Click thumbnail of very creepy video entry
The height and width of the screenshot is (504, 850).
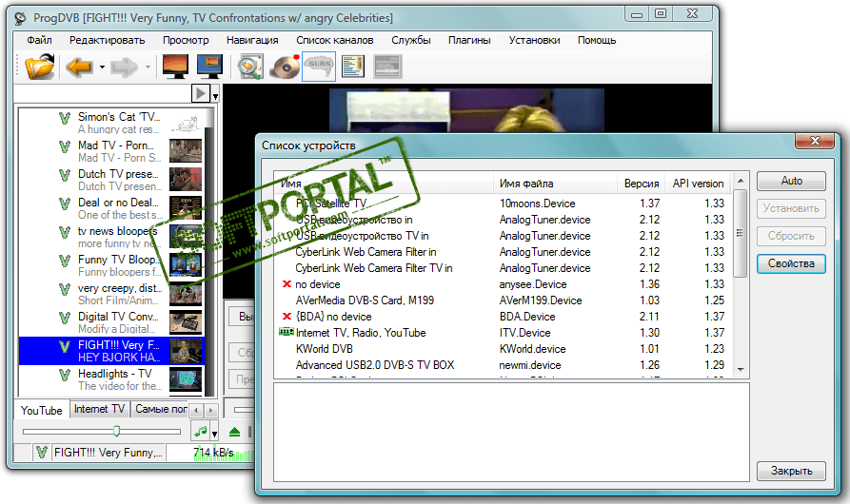coord(186,294)
